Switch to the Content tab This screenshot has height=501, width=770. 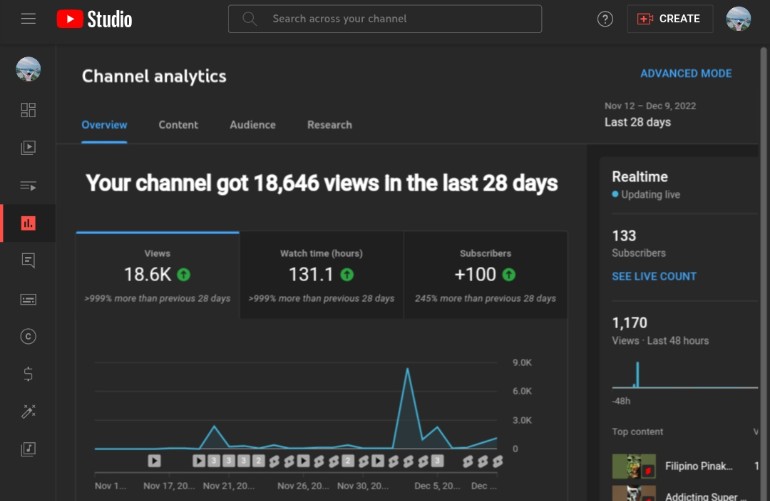tap(178, 125)
